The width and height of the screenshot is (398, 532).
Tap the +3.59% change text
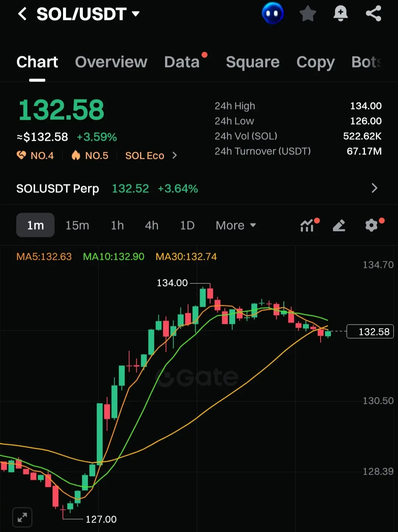tap(97, 137)
